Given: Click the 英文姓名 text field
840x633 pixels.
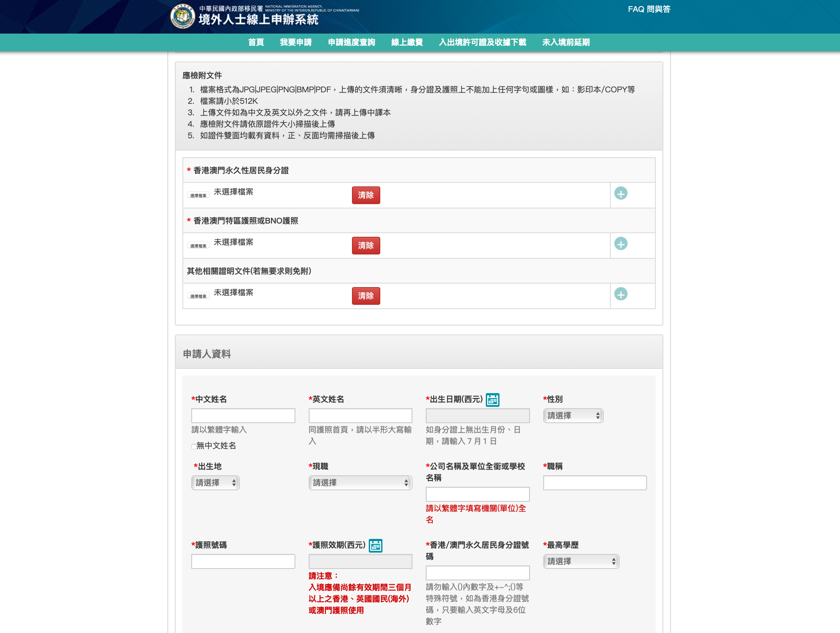Looking at the screenshot, I should (360, 416).
